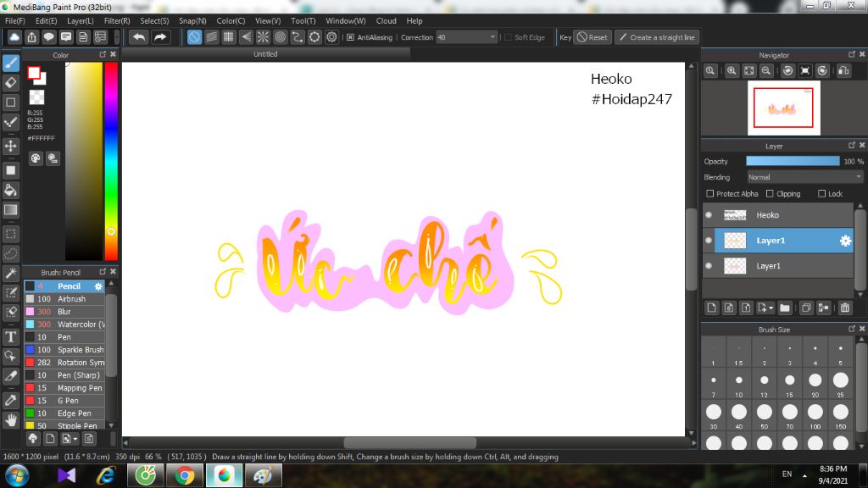
Task: Open snap settings gear in toolbar
Action: coord(331,37)
